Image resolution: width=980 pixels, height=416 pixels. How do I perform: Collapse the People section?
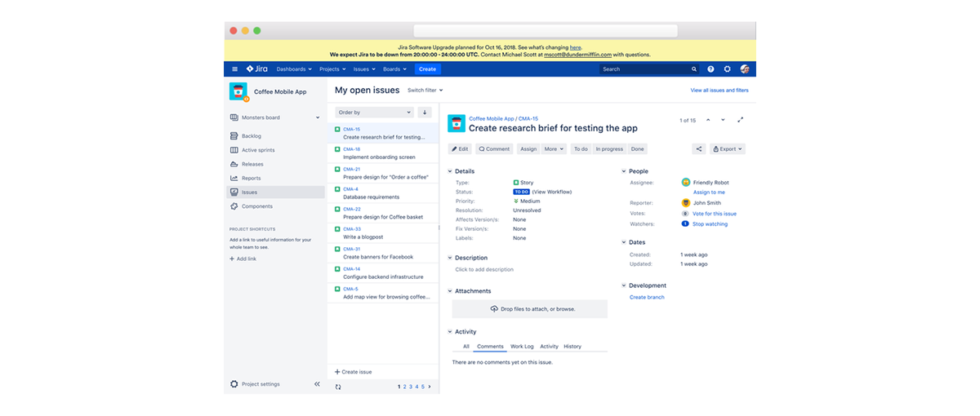[x=625, y=171]
